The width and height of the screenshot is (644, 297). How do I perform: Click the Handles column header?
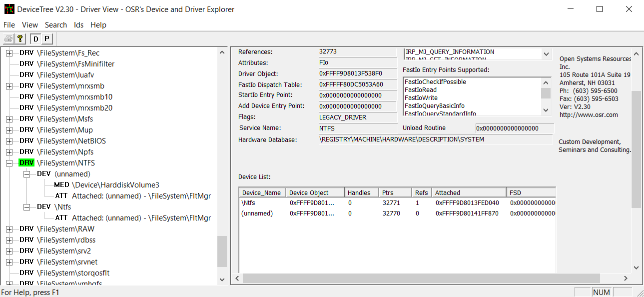[362, 192]
